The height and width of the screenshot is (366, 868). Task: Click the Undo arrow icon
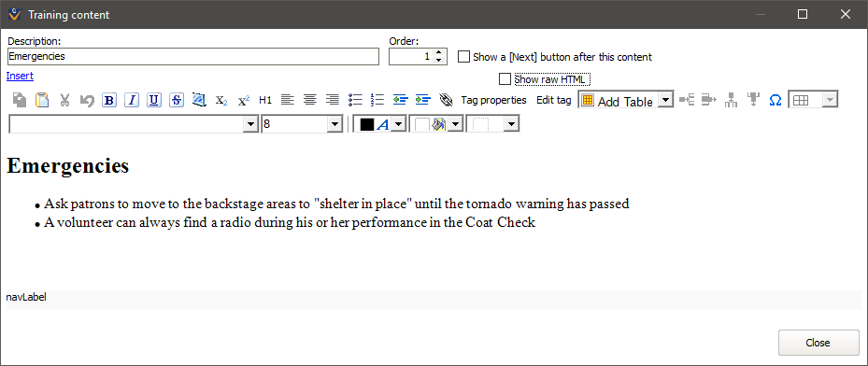[x=87, y=100]
